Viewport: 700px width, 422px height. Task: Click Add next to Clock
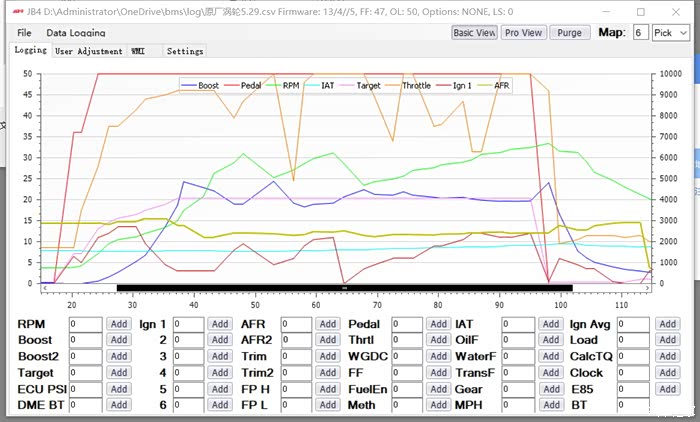(x=667, y=372)
